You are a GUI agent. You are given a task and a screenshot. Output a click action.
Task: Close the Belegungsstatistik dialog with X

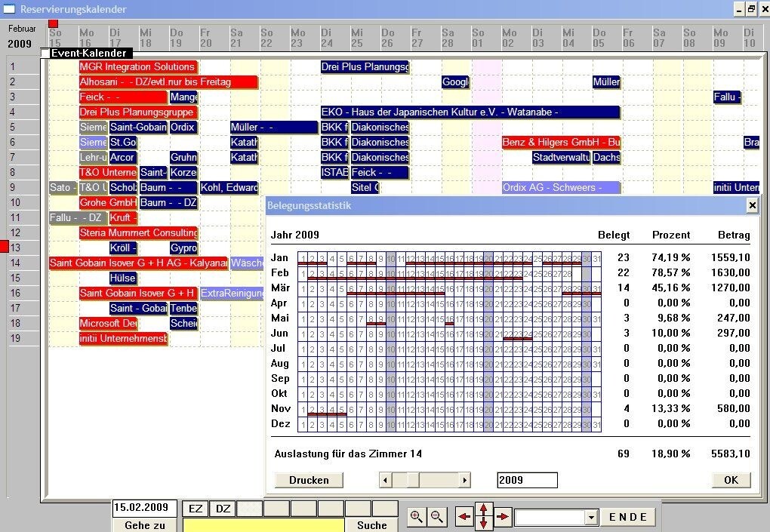click(x=752, y=205)
